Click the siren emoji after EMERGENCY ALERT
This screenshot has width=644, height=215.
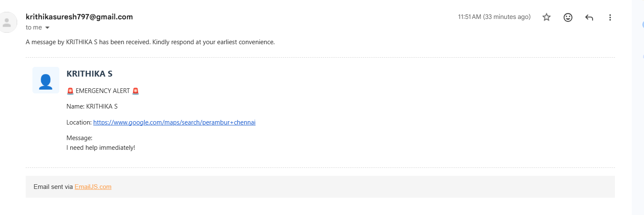136,91
